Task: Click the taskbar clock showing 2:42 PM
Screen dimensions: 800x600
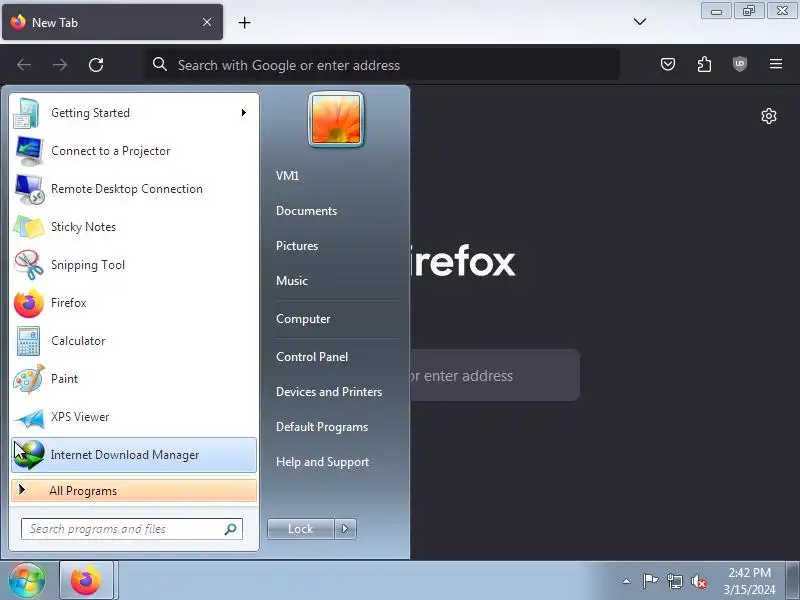Action: pos(749,581)
